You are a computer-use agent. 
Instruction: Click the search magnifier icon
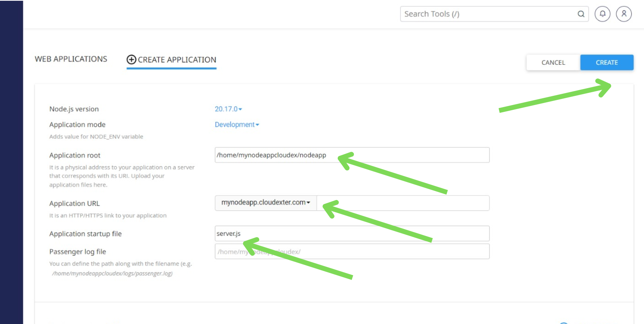[581, 14]
